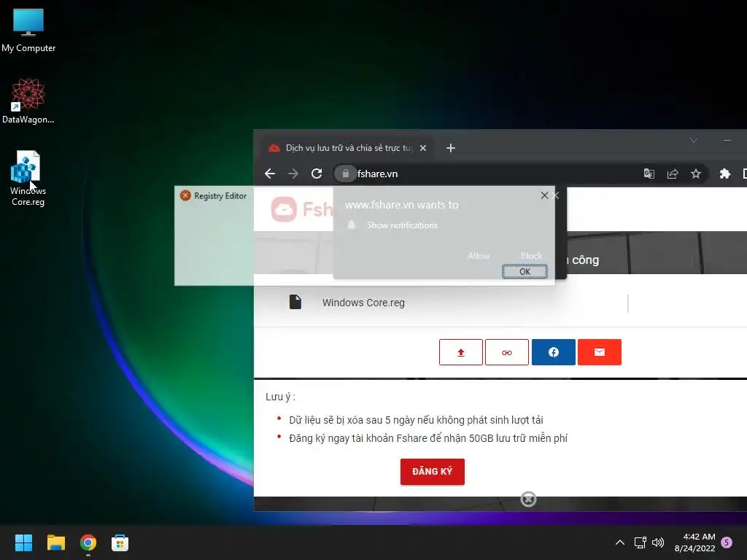Bookmark this page with star icon

[x=695, y=174]
